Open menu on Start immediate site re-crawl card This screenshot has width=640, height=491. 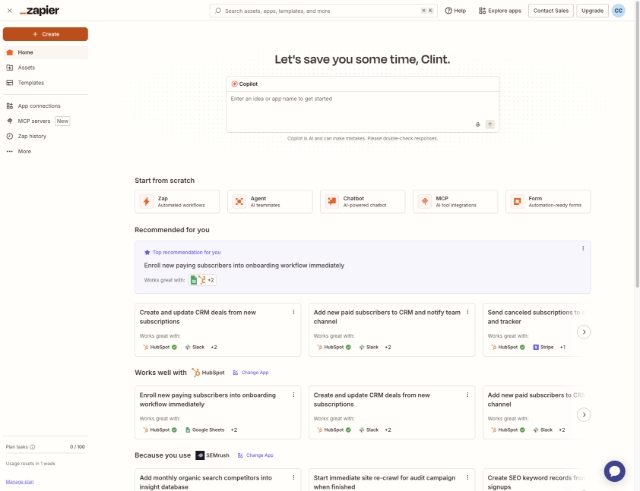point(467,478)
